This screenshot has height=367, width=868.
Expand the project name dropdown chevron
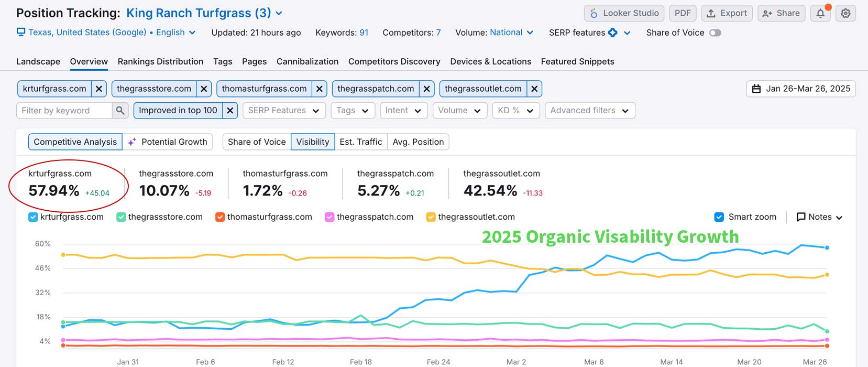pyautogui.click(x=279, y=13)
